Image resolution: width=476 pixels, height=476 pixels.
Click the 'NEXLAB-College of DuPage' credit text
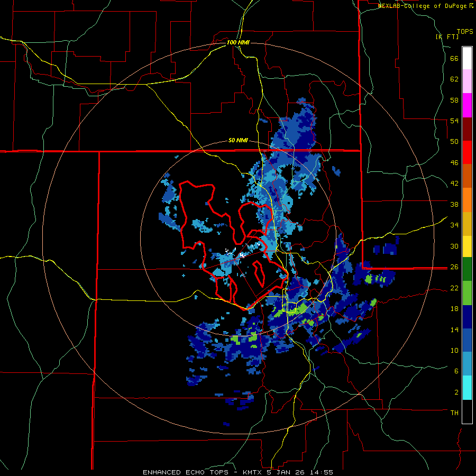pyautogui.click(x=423, y=6)
